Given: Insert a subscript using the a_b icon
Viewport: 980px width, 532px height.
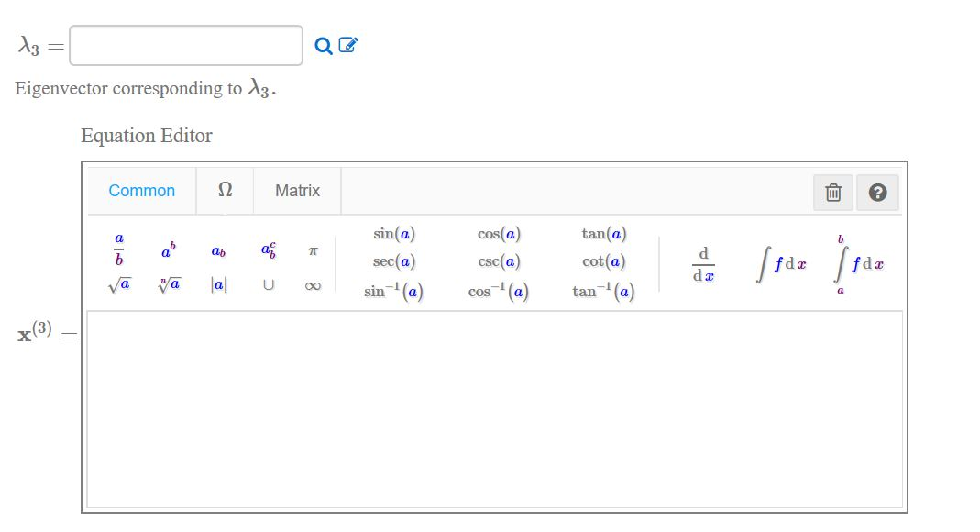Looking at the screenshot, I should (217, 251).
